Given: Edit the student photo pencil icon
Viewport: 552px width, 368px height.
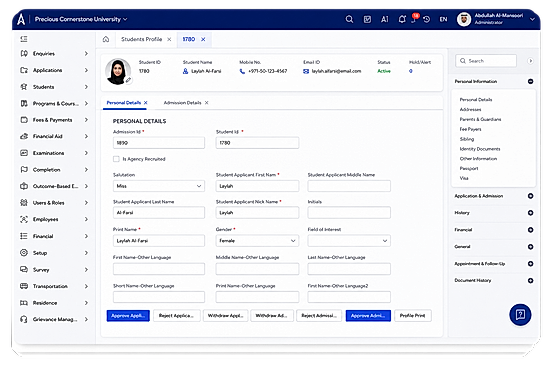Looking at the screenshot, I should coord(128,80).
